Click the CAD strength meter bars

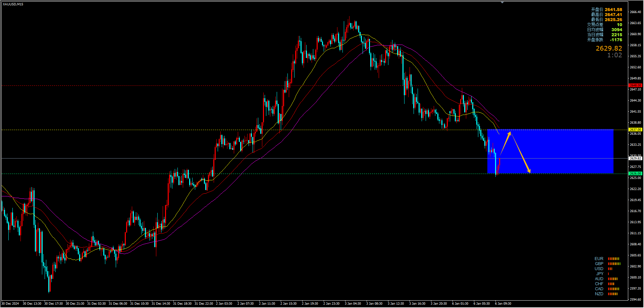pyautogui.click(x=613, y=289)
